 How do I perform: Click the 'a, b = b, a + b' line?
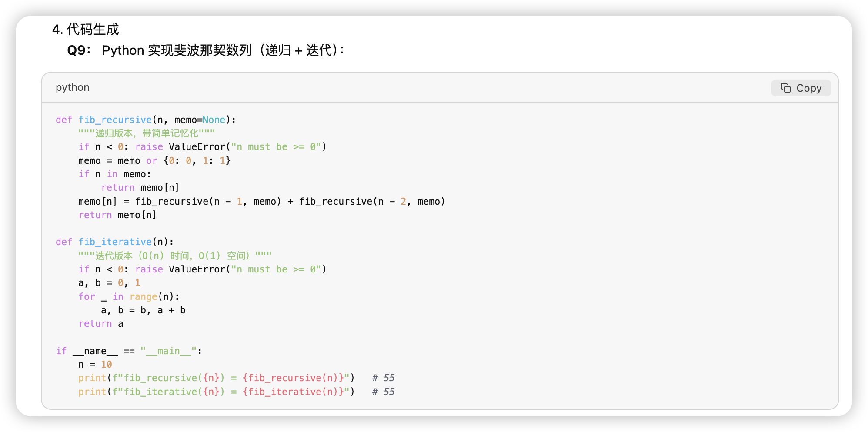(x=144, y=310)
